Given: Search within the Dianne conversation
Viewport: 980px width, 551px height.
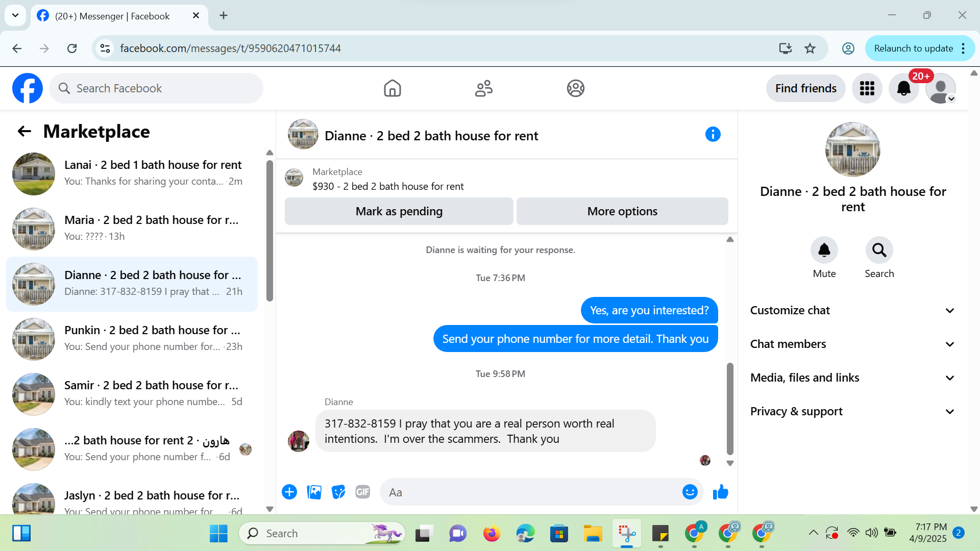Looking at the screenshot, I should [879, 250].
